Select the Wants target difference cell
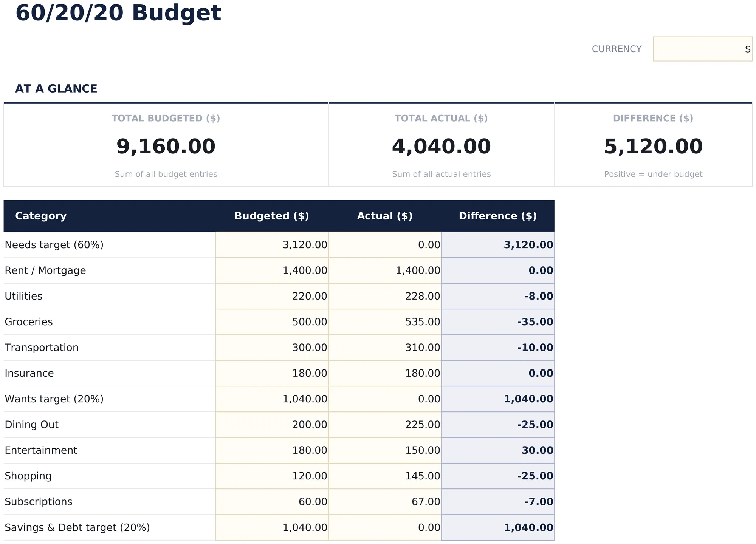 point(498,399)
